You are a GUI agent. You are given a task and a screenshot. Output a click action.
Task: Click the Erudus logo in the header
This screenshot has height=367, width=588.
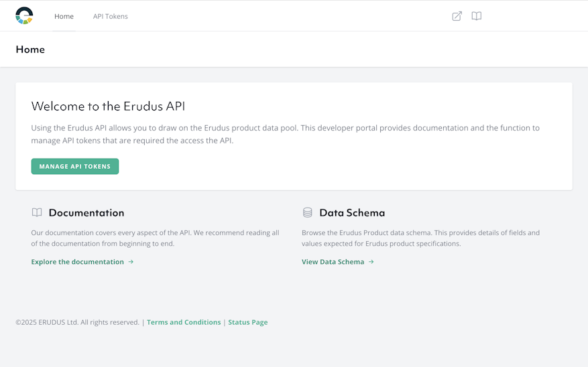[x=24, y=15]
